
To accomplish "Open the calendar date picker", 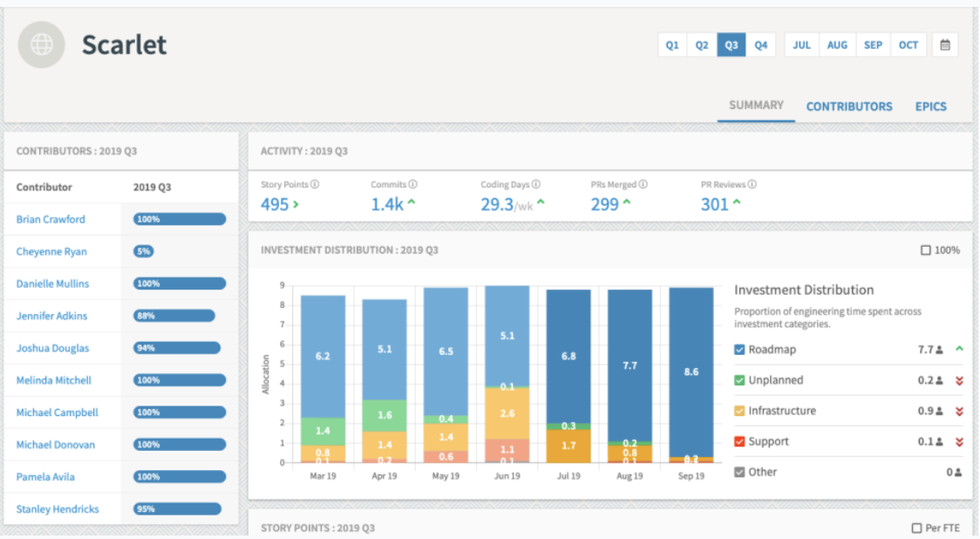I will (945, 44).
